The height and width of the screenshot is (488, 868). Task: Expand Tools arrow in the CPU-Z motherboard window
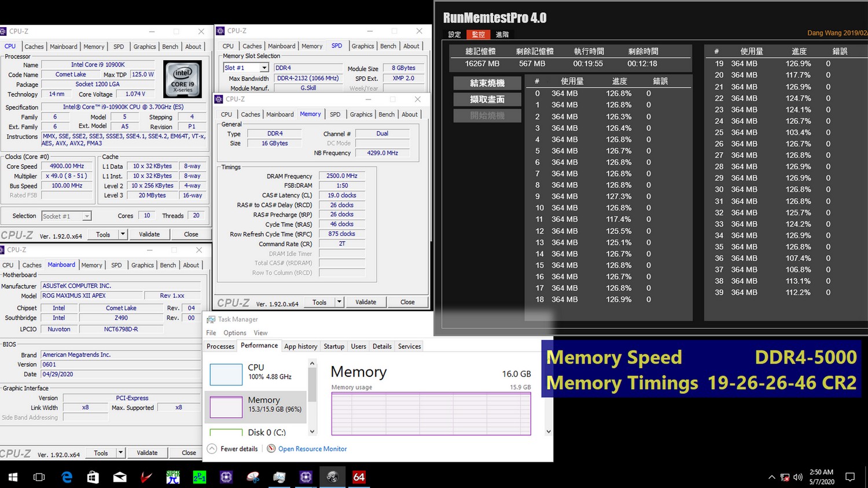120,453
